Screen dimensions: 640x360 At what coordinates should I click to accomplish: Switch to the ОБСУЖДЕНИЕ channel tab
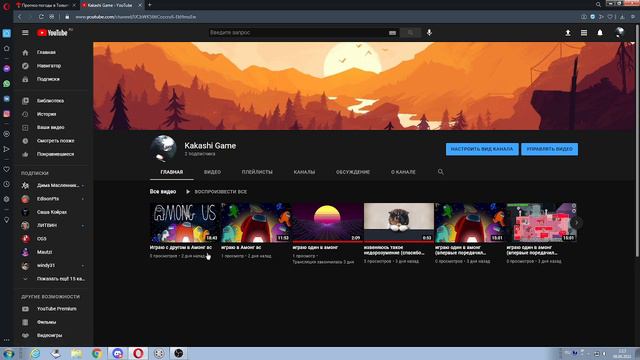pyautogui.click(x=353, y=172)
